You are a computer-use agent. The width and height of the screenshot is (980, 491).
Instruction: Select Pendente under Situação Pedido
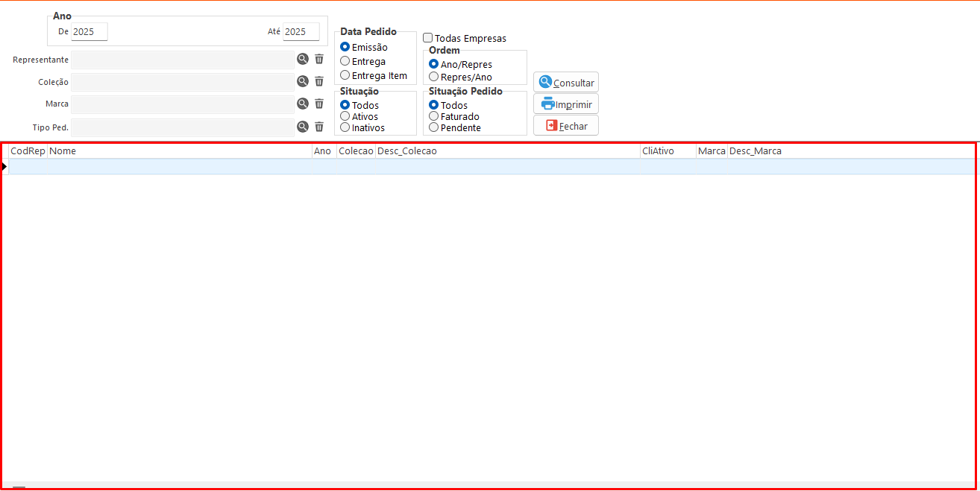click(434, 127)
